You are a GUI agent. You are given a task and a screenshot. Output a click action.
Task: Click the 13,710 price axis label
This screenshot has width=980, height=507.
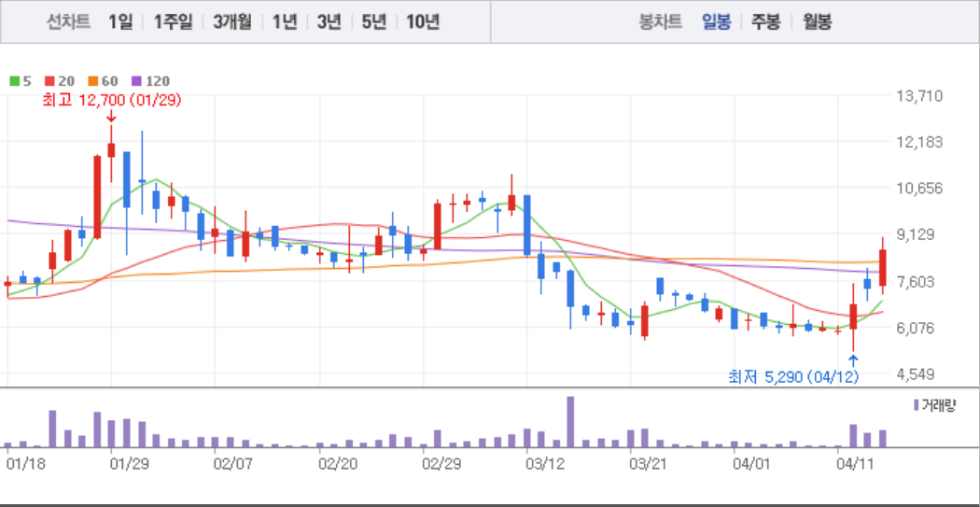pos(918,96)
